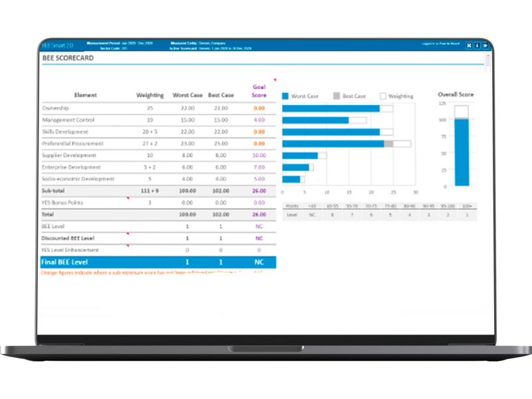Click the information icon in the header
Image resolution: width=532 pixels, height=399 pixels.
(x=477, y=45)
